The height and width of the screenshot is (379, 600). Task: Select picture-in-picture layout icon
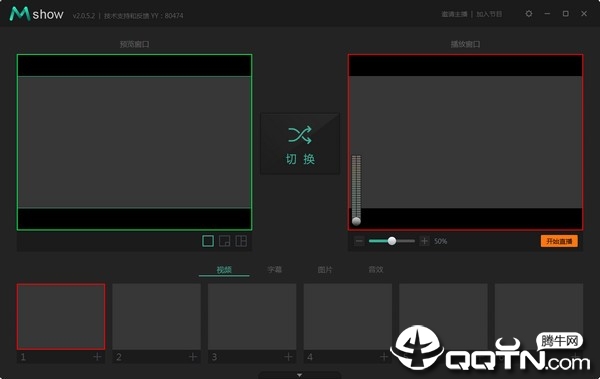coord(225,241)
